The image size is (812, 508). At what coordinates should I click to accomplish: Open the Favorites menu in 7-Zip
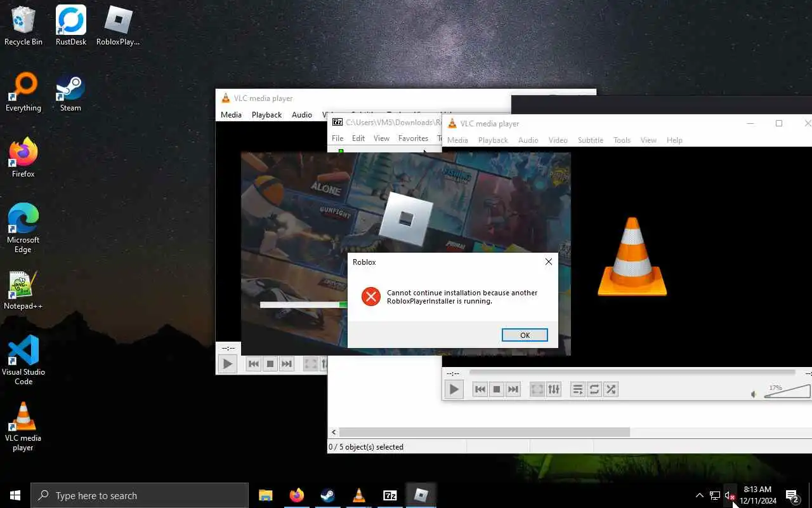(413, 138)
